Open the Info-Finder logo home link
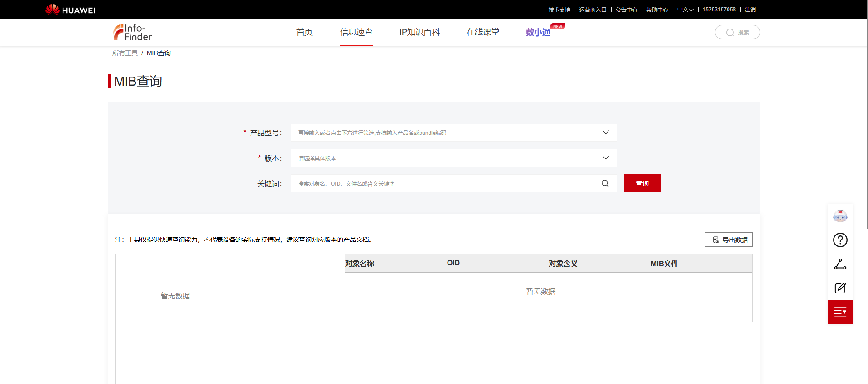The width and height of the screenshot is (868, 384). tap(132, 32)
